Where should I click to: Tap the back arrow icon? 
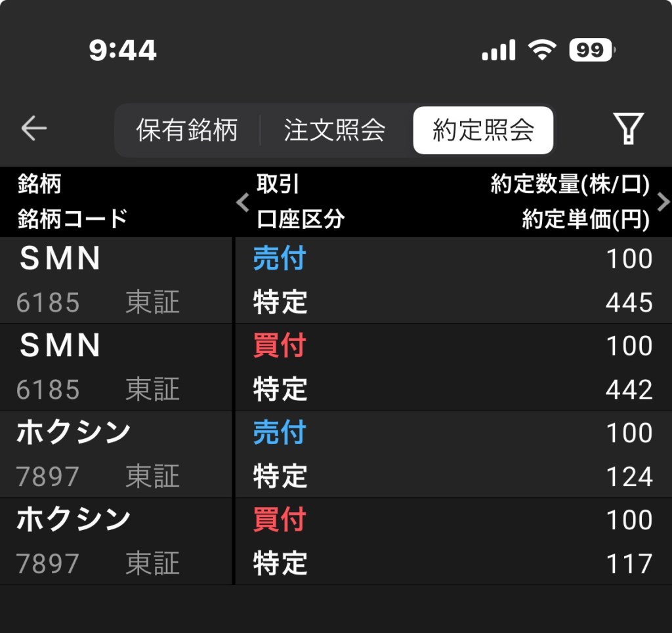click(33, 129)
